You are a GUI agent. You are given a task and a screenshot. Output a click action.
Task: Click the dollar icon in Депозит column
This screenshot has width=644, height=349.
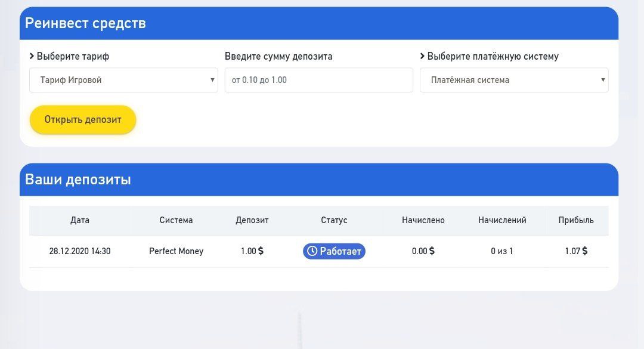click(261, 251)
